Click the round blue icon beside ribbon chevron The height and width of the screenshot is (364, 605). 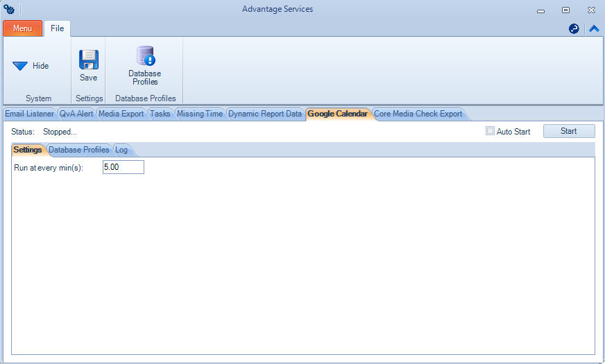[x=574, y=29]
